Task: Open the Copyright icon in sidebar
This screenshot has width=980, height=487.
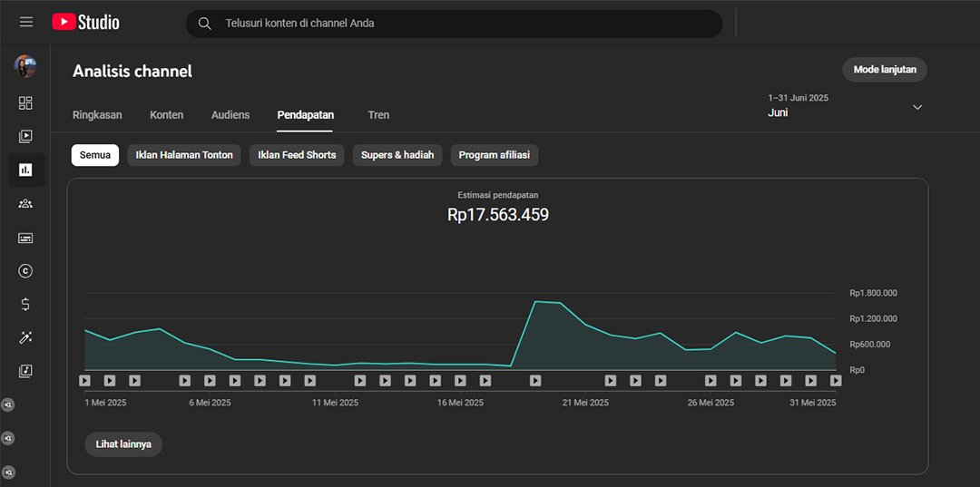Action: [x=25, y=271]
